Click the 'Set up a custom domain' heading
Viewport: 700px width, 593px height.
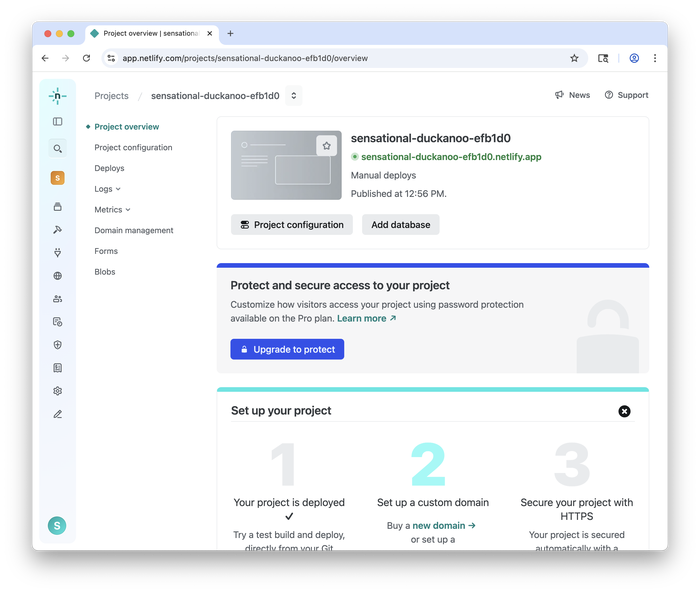433,502
